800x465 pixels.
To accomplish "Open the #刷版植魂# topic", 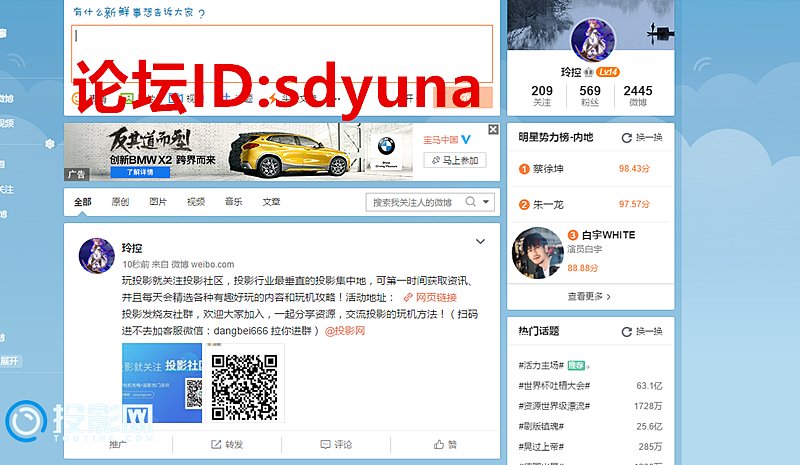I will click(x=541, y=427).
